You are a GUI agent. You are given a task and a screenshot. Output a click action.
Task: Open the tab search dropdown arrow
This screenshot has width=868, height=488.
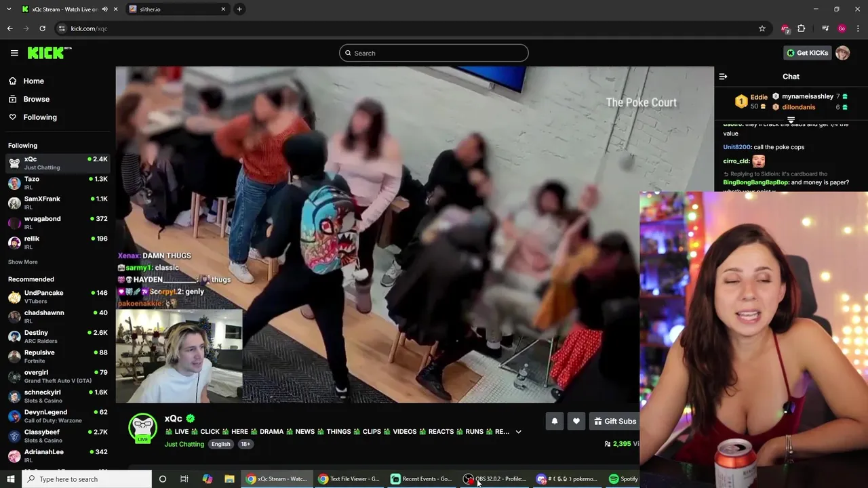7,9
